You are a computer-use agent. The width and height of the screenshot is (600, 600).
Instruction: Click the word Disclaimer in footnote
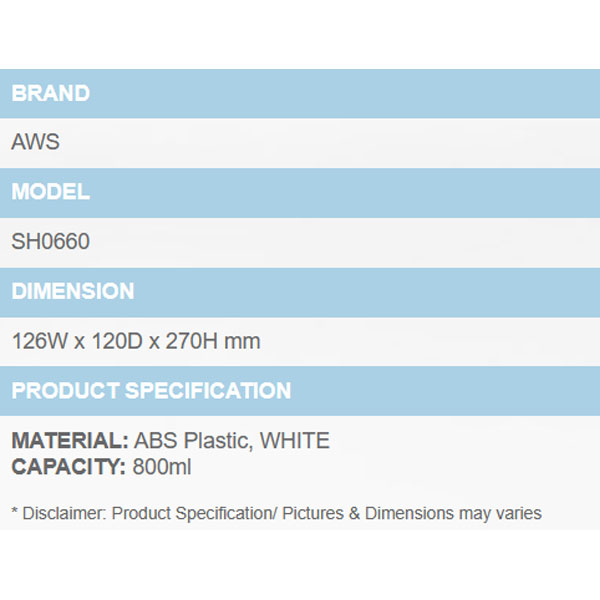64,513
